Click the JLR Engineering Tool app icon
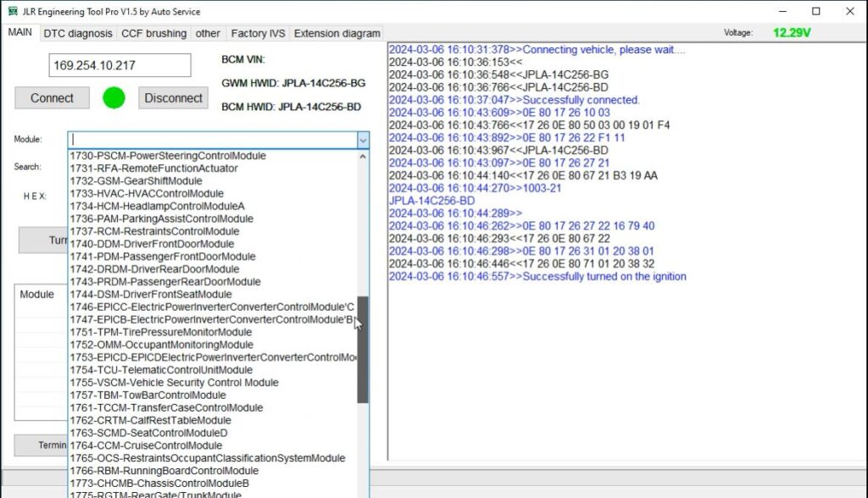This screenshot has height=498, width=868. click(x=12, y=11)
